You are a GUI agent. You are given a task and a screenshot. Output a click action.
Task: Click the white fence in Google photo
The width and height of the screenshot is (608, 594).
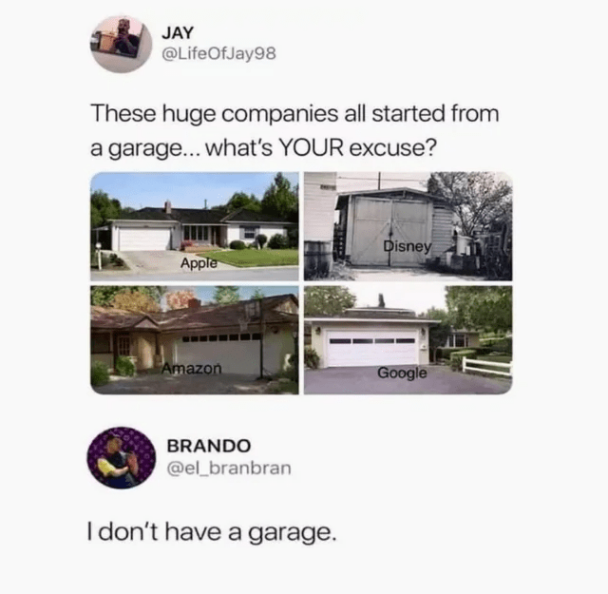[487, 367]
